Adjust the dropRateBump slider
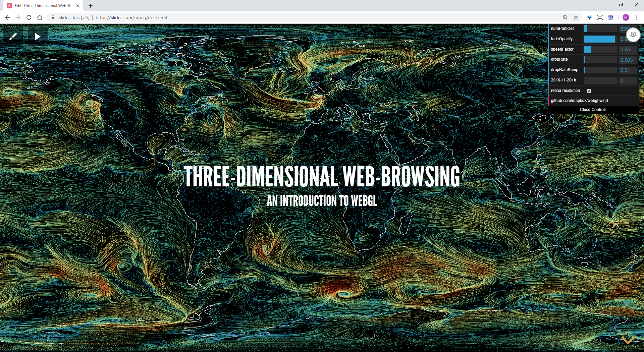644x352 pixels. (x=600, y=70)
